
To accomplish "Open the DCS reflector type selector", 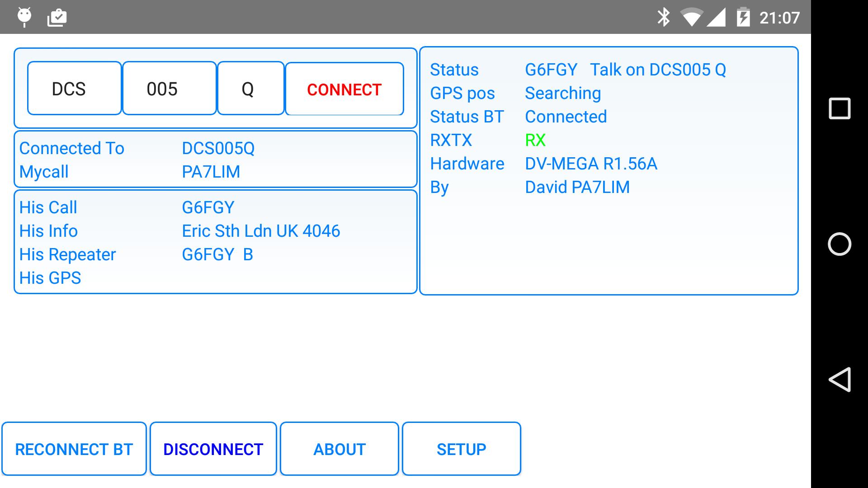I will [75, 89].
